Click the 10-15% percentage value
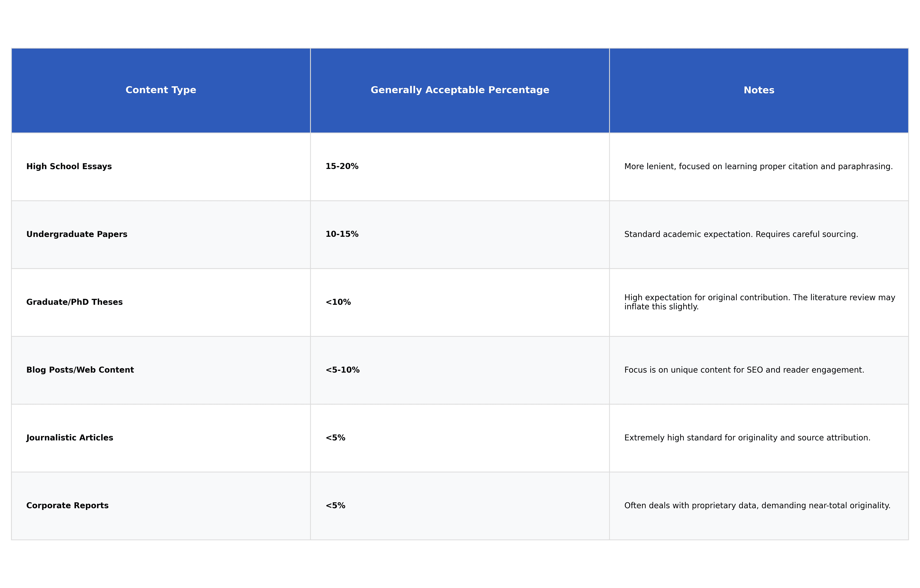920x588 pixels. pos(342,234)
